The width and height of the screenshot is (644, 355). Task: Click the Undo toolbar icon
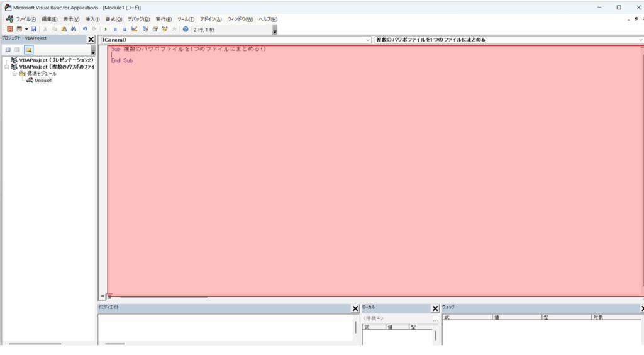click(x=85, y=30)
